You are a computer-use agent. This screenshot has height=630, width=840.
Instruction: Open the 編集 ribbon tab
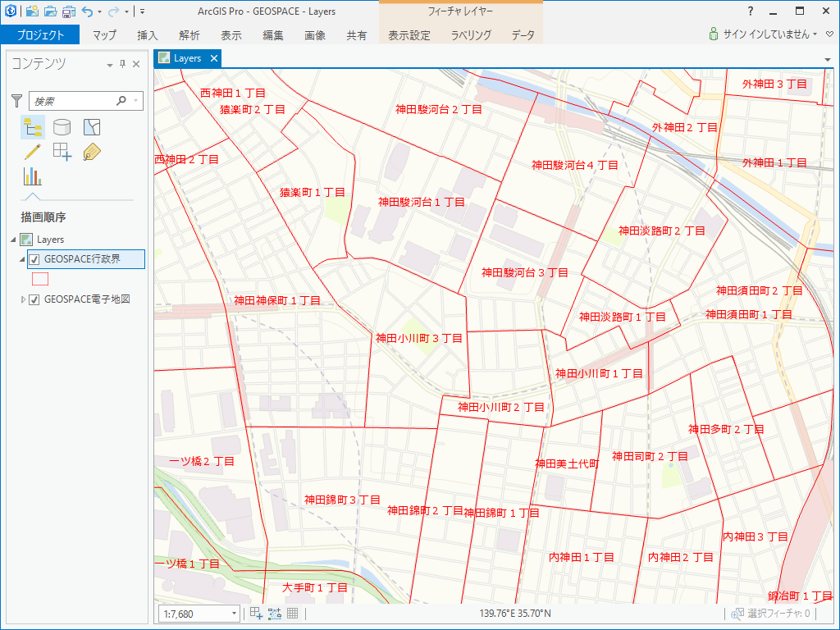272,35
